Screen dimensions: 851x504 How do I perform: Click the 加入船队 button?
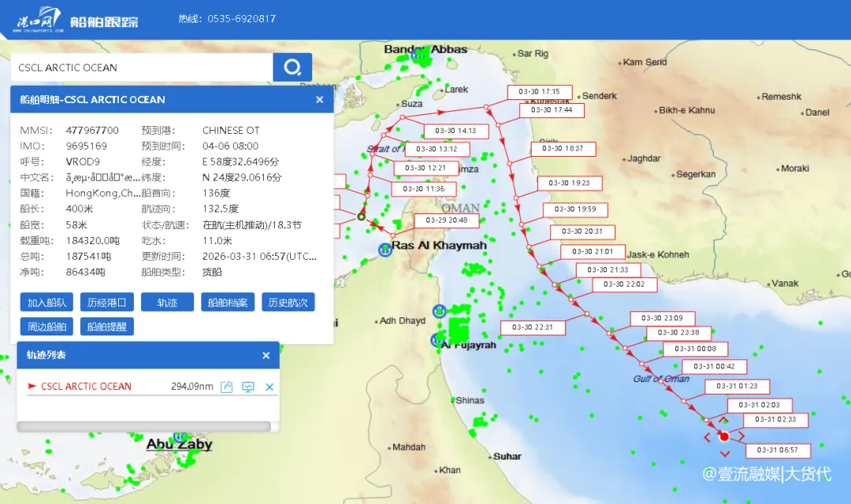pyautogui.click(x=47, y=302)
